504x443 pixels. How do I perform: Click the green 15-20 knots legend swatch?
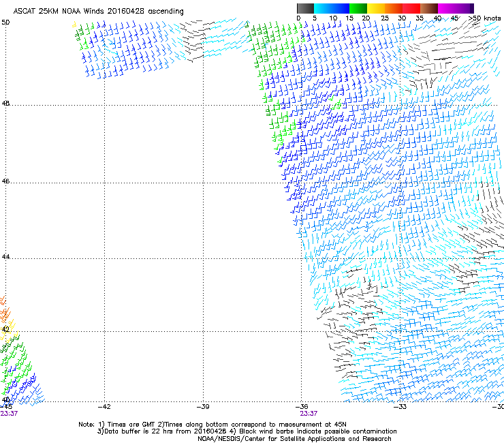pyautogui.click(x=358, y=8)
